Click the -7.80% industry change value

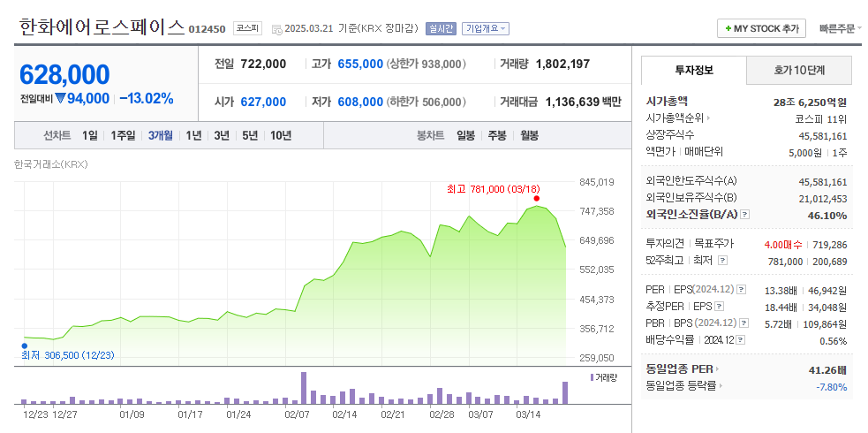832,386
